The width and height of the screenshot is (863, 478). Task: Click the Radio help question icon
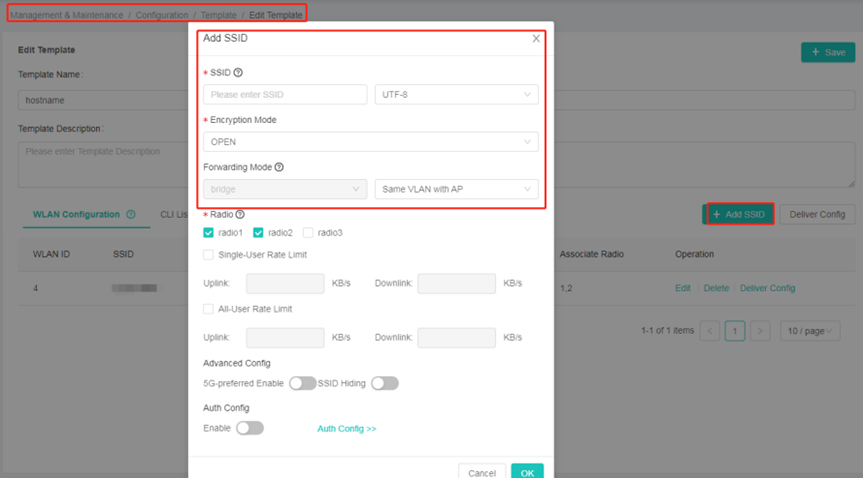(x=240, y=214)
